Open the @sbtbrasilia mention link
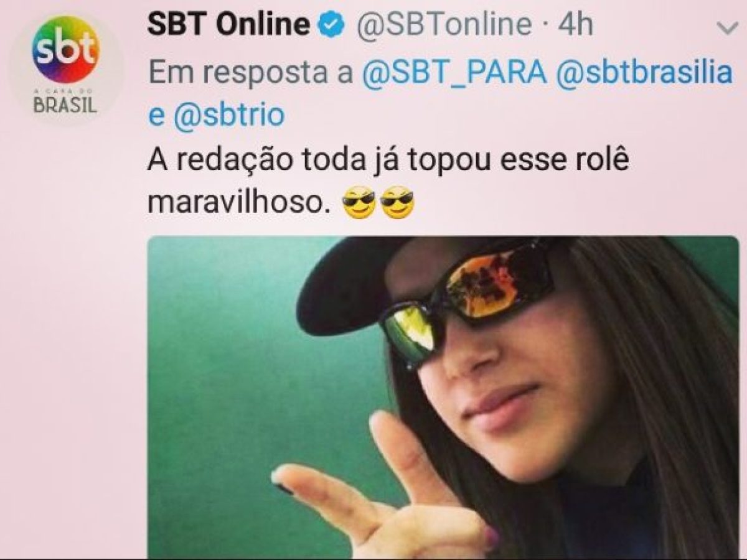 [644, 73]
